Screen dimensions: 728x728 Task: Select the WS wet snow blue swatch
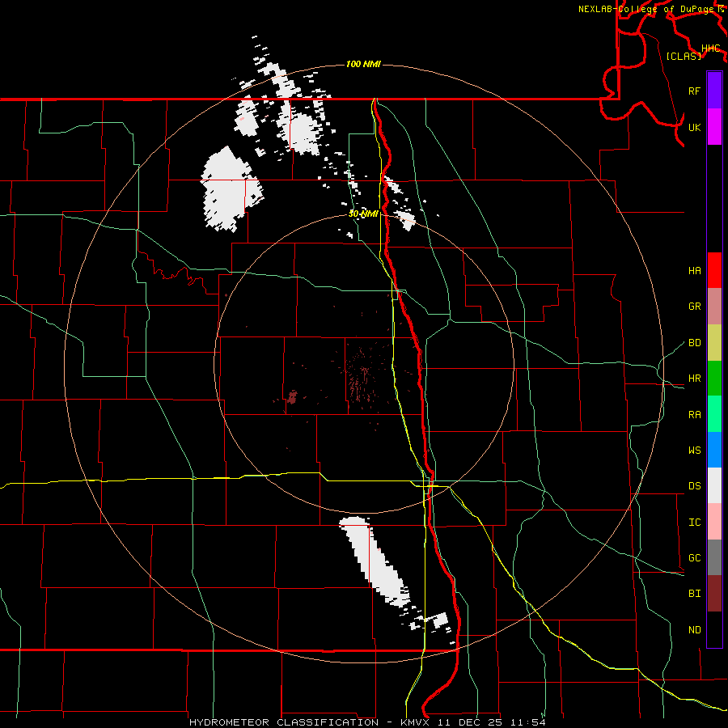714,450
